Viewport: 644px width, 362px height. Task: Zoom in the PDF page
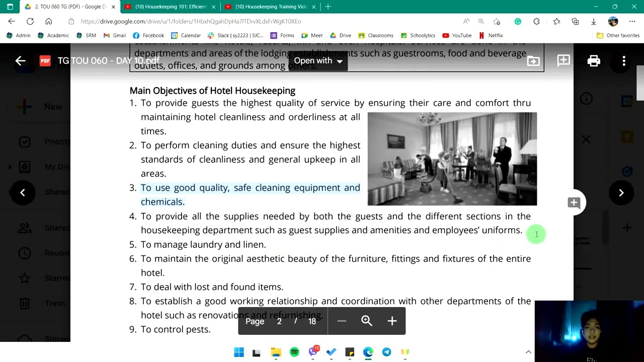(x=392, y=321)
